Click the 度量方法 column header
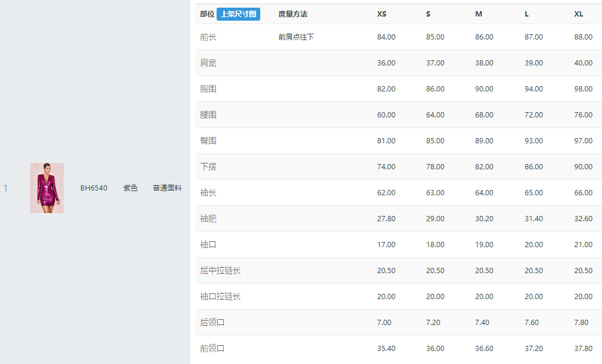 (293, 14)
